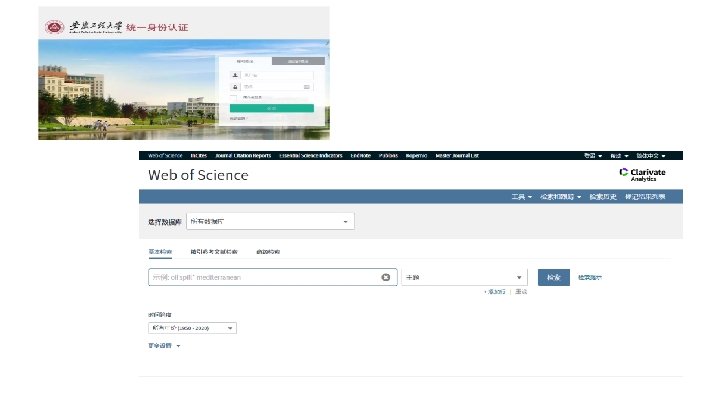Click the Web of Science title

coord(198,175)
